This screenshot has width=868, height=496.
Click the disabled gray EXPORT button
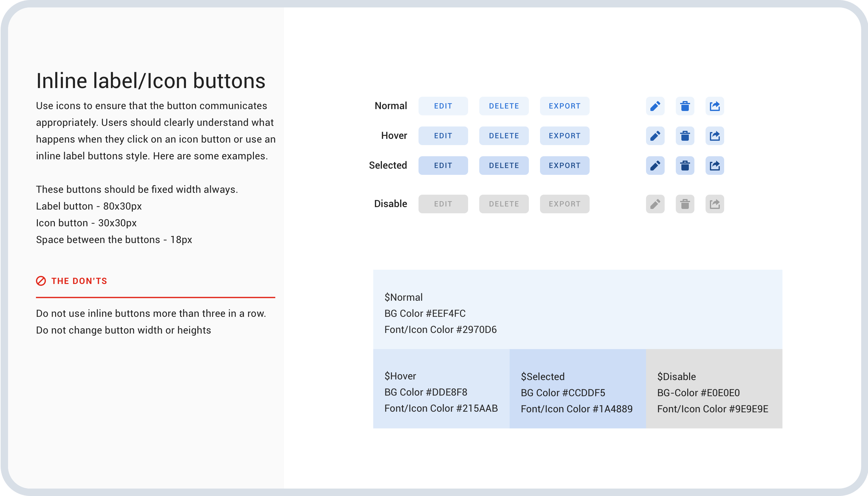tap(565, 204)
